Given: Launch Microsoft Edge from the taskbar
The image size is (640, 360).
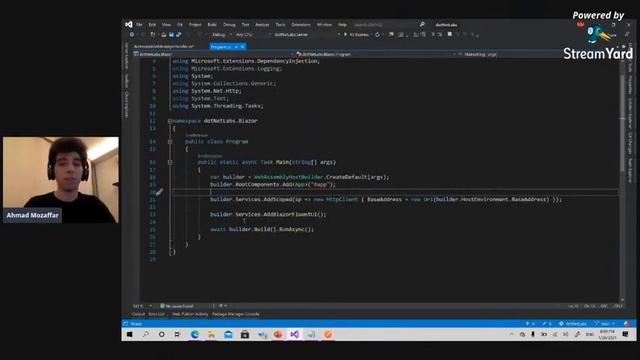Looking at the screenshot, I should click(195, 334).
